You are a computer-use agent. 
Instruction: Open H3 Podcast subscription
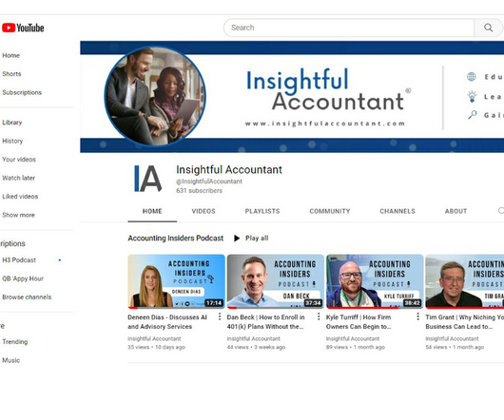click(x=19, y=260)
